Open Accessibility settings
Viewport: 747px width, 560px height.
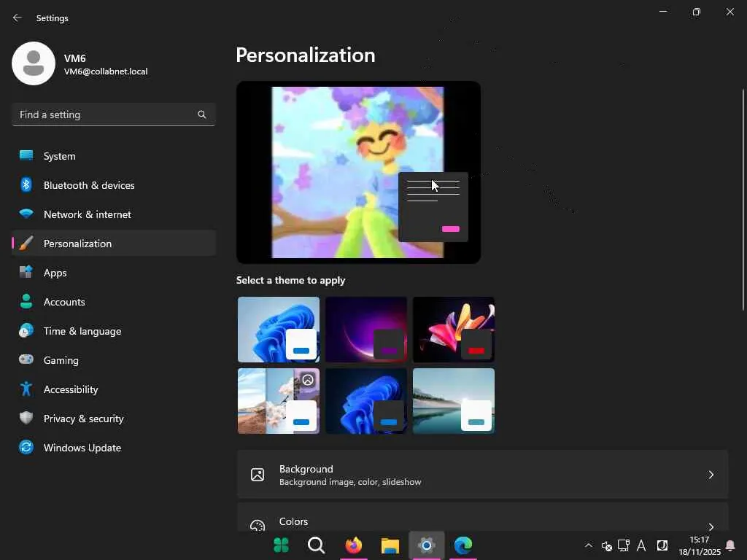point(114,389)
